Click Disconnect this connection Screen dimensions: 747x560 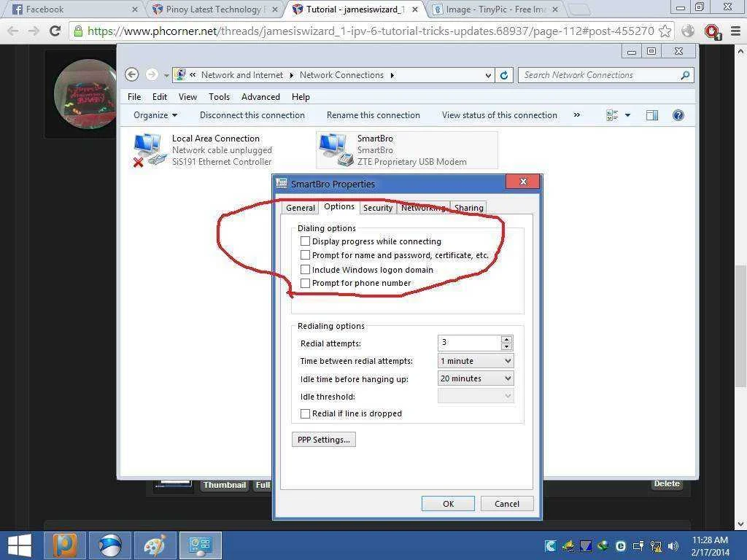point(252,115)
